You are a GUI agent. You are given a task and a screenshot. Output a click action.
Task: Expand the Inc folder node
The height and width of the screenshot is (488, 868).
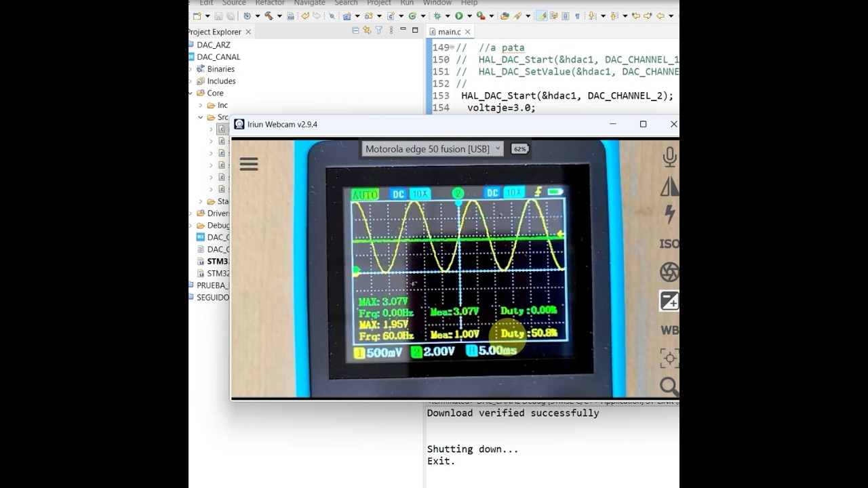point(201,106)
